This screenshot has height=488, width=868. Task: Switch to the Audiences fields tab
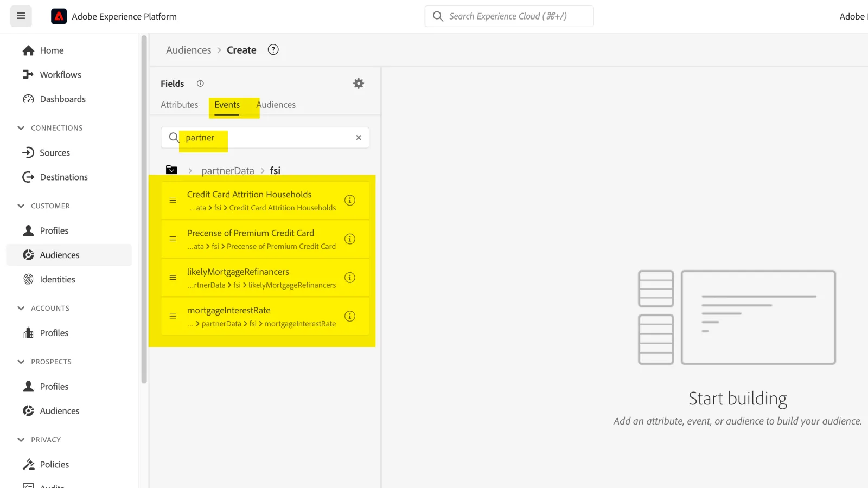coord(276,105)
